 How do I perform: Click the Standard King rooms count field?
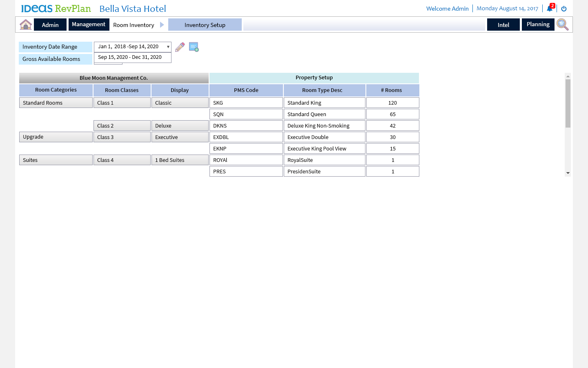pos(392,103)
